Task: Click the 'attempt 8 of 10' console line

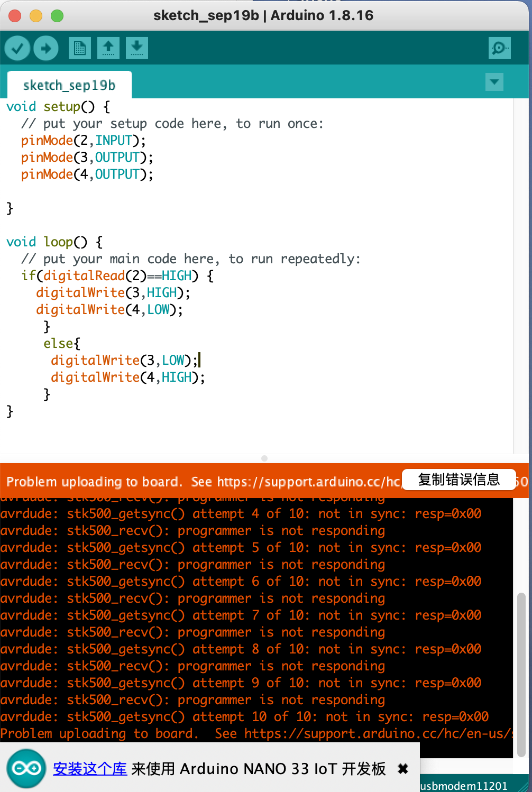Action: click(x=241, y=649)
